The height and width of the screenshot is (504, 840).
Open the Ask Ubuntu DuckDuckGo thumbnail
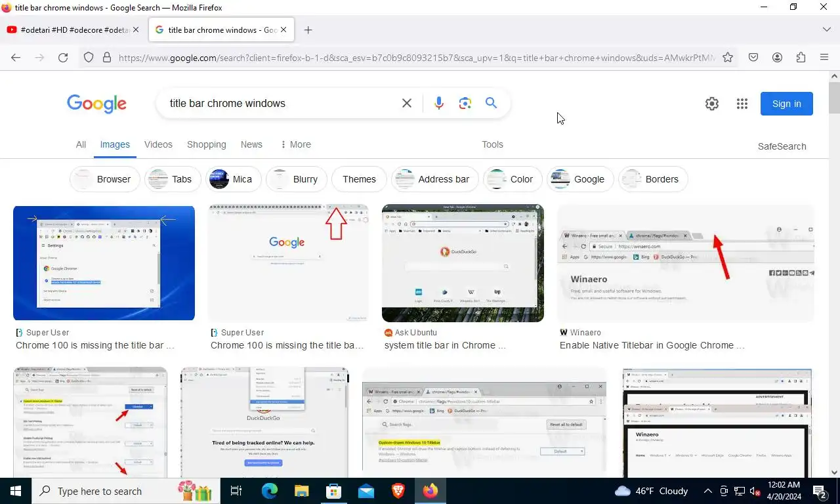(x=463, y=263)
